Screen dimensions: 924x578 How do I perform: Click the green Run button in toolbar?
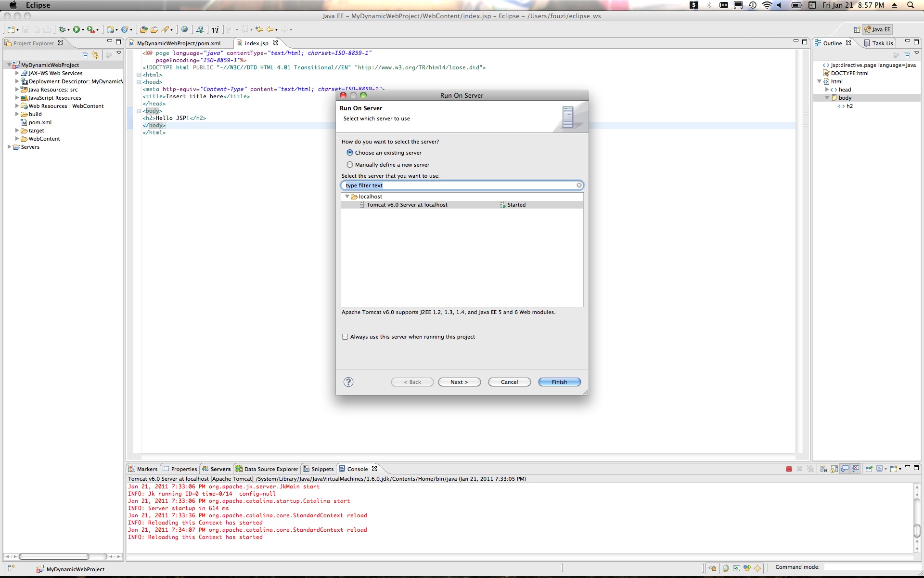(x=76, y=29)
